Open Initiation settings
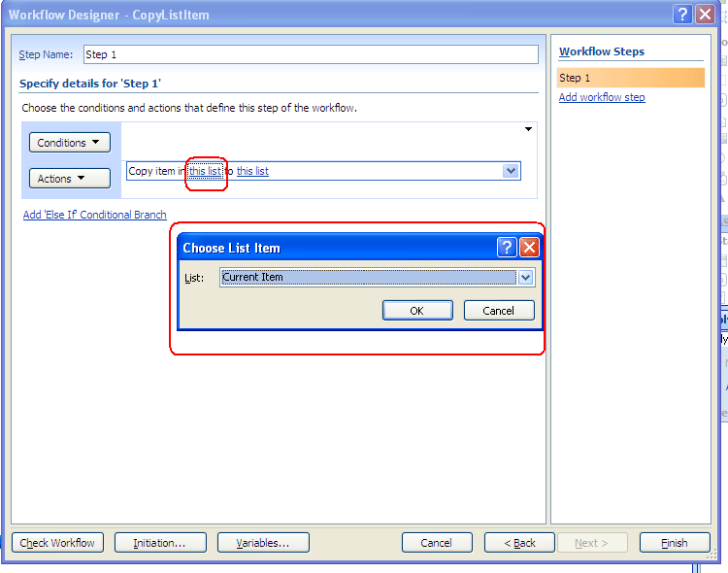Viewport: 728px width, 573px height. click(160, 543)
